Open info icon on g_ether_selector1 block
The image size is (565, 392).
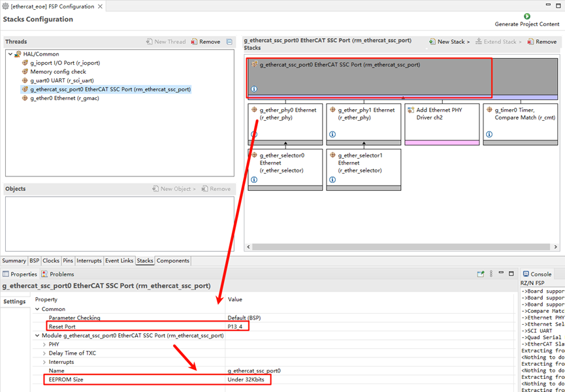(x=332, y=180)
